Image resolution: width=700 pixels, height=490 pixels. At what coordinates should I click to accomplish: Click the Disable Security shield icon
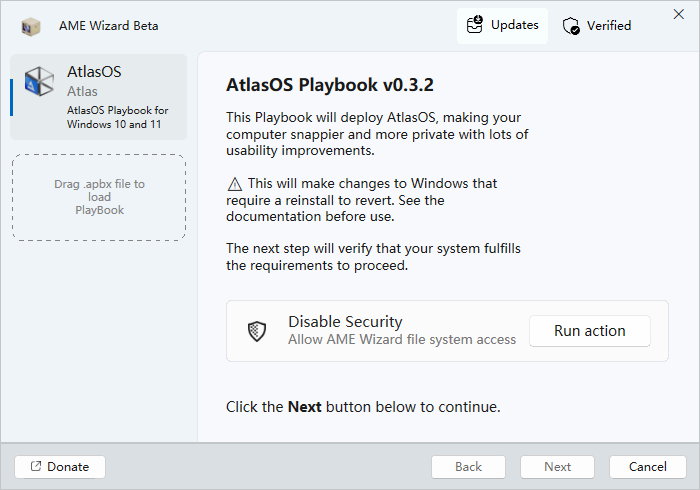257,331
